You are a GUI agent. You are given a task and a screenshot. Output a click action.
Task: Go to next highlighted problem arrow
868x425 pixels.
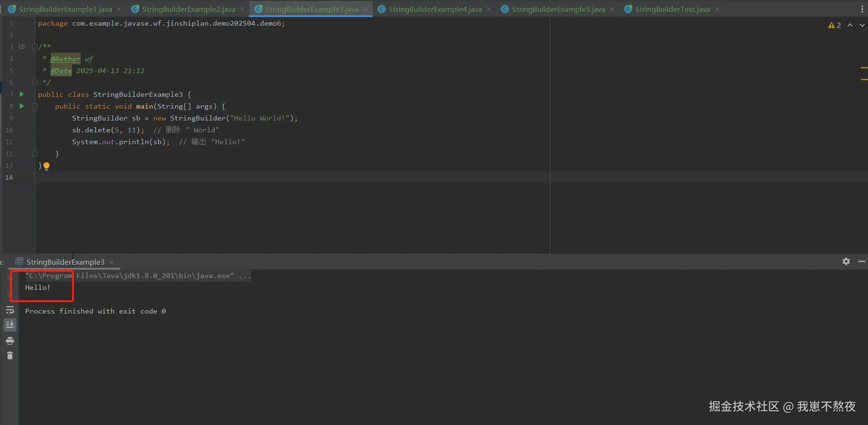862,25
